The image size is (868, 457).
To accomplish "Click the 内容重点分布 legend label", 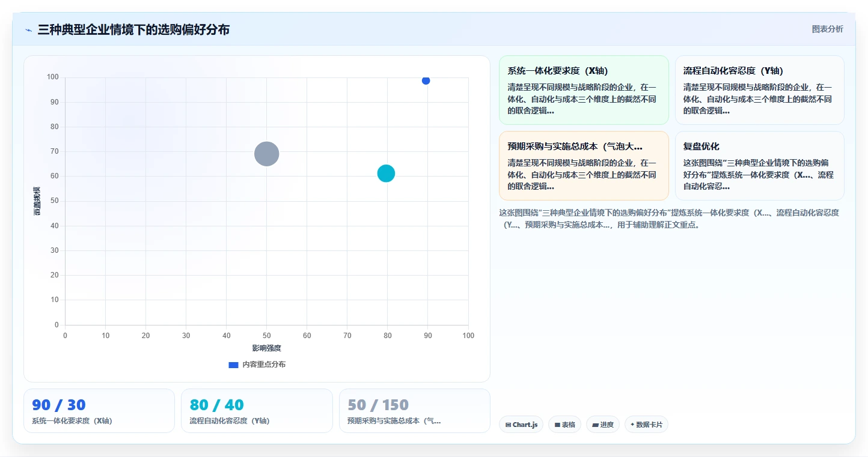I will (264, 365).
